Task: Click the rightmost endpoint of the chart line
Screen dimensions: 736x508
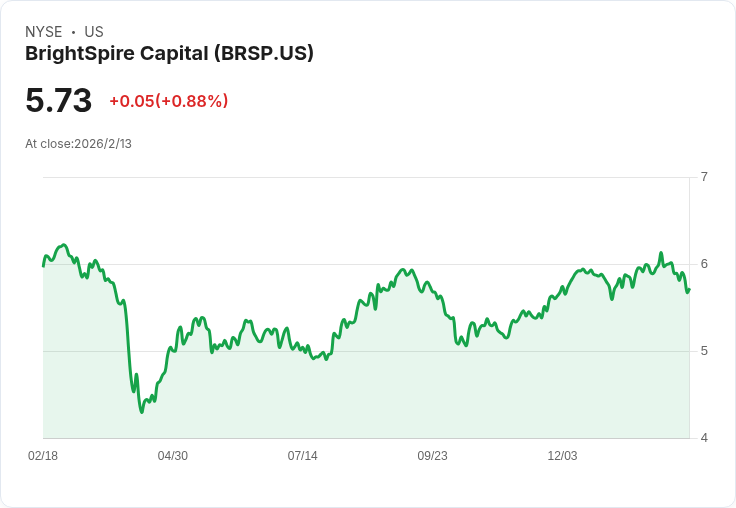Action: pos(689,290)
